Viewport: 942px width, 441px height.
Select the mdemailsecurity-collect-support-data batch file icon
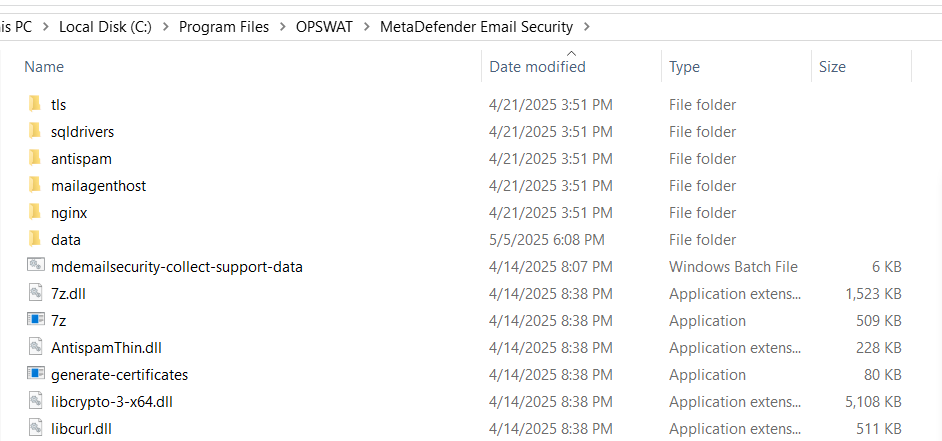(x=36, y=265)
